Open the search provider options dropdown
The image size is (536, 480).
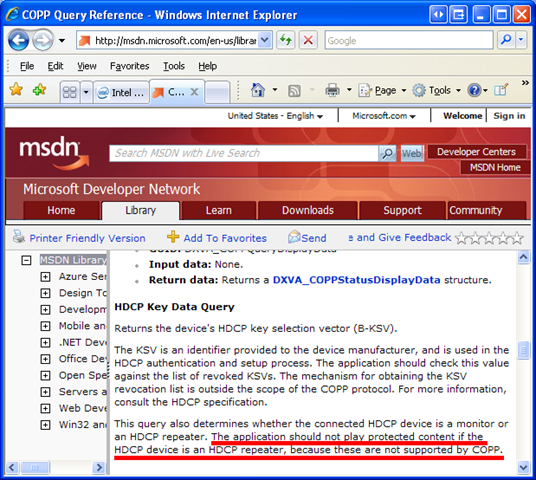521,40
